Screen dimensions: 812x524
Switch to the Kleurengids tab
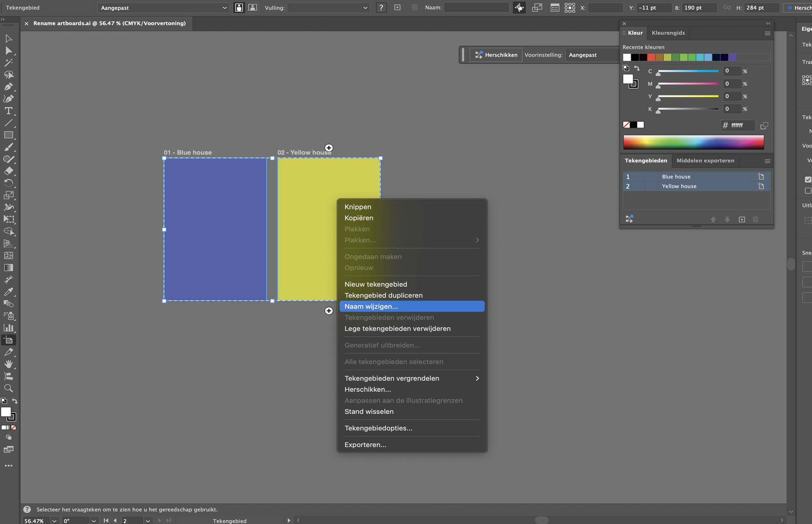point(668,33)
